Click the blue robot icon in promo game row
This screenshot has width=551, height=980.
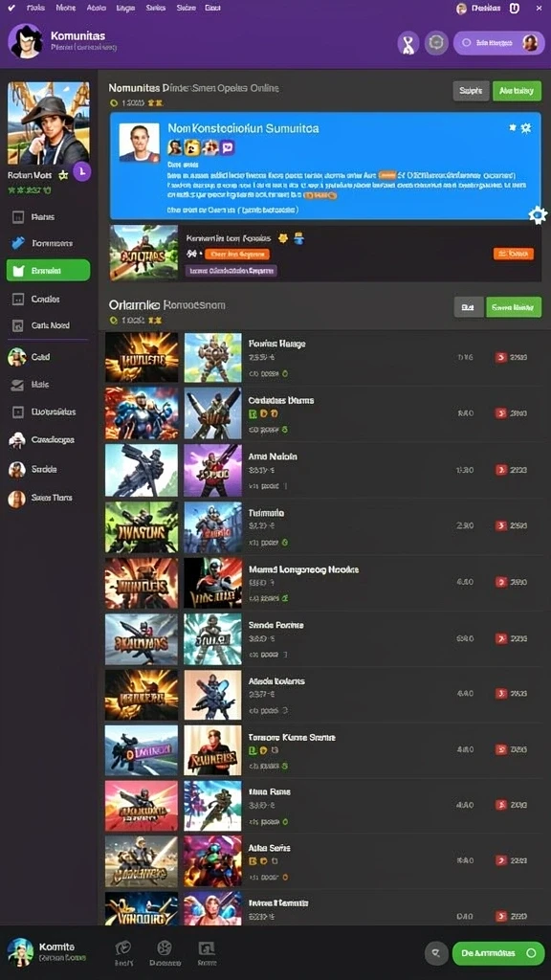(x=298, y=237)
